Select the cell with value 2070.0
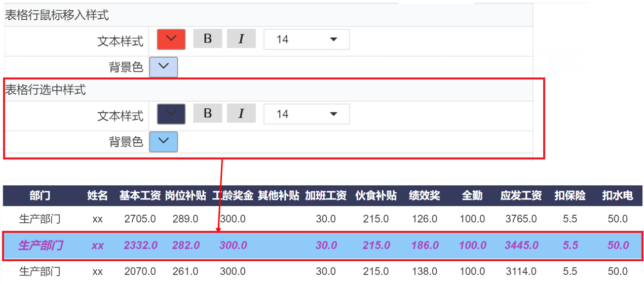The height and width of the screenshot is (284, 644). (140, 271)
